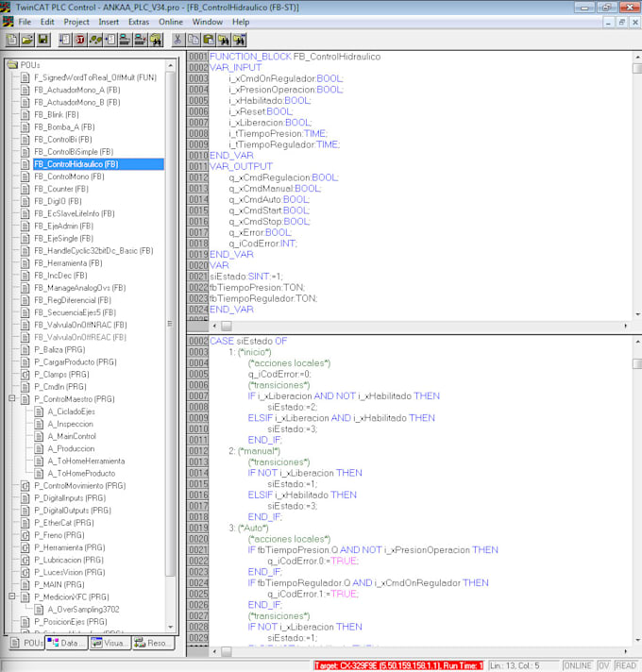Screen dimensions: 642x672
Task: Click the Cut scissors icon
Action: [x=177, y=40]
